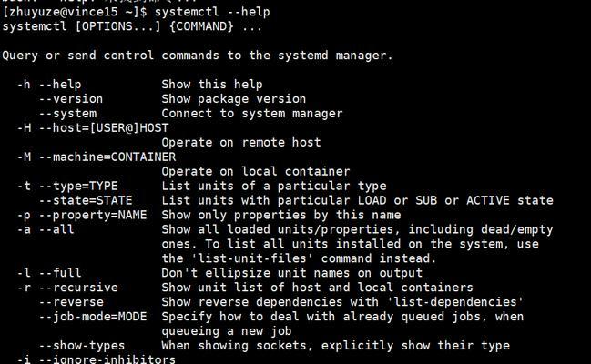This screenshot has height=364, width=591.
Task: Click the -a --all option
Action: coord(46,229)
